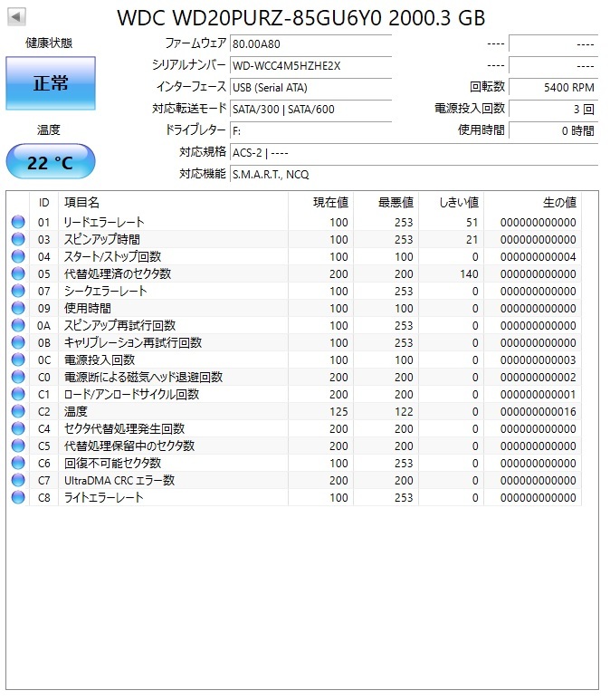
Task: Click the previous disk arrow button
Action: (16, 17)
